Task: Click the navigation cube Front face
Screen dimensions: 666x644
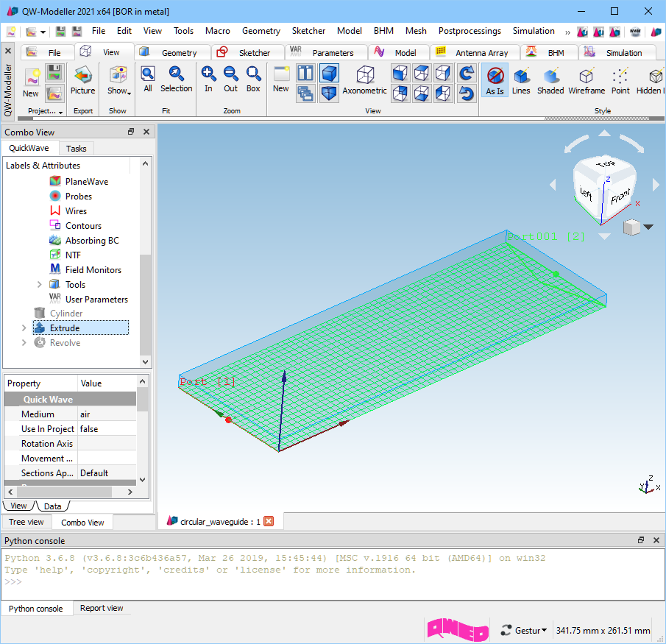Action: [620, 197]
